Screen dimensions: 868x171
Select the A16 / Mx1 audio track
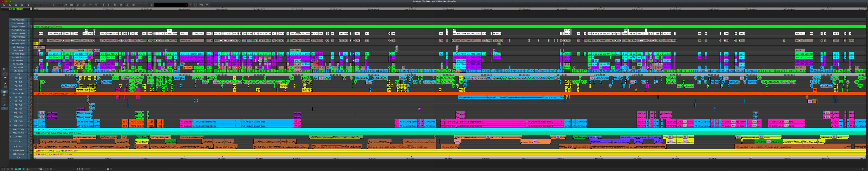pyautogui.click(x=18, y=137)
